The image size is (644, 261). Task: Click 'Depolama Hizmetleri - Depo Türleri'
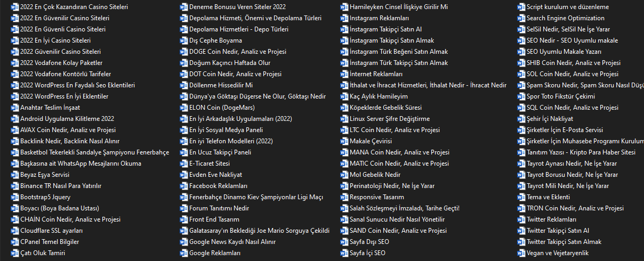(x=239, y=29)
